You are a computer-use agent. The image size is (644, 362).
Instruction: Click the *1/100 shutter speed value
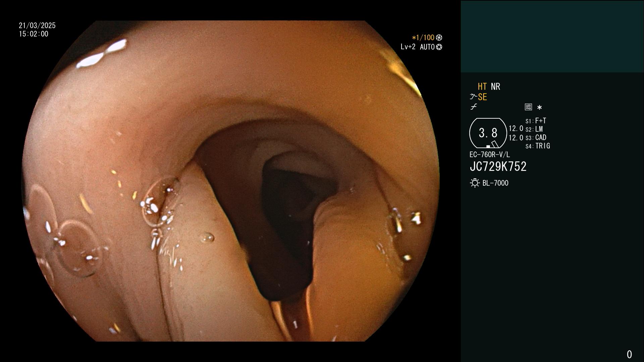point(423,38)
